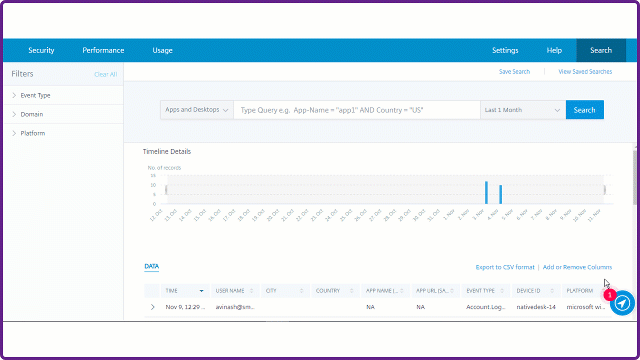Click Add or Remove Columns link
640x360 pixels.
[577, 267]
